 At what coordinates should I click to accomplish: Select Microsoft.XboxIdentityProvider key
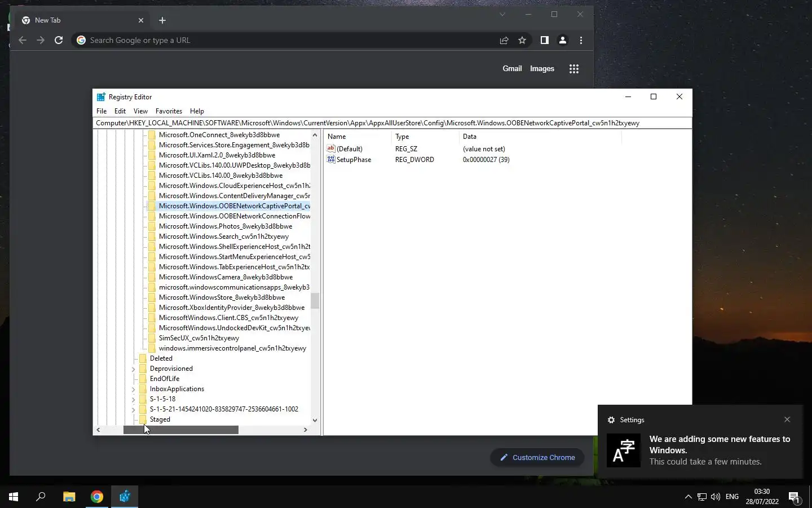(x=232, y=308)
